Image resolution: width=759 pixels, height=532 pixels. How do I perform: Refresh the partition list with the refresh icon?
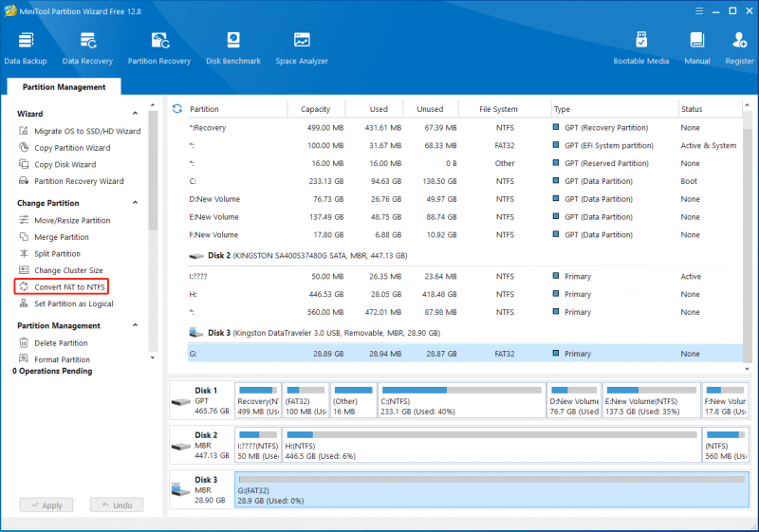tap(177, 109)
